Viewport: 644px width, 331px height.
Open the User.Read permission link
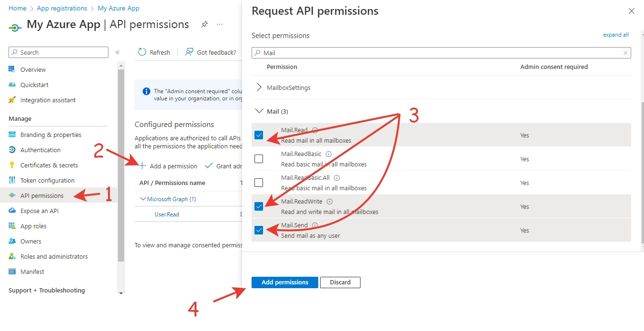click(167, 214)
